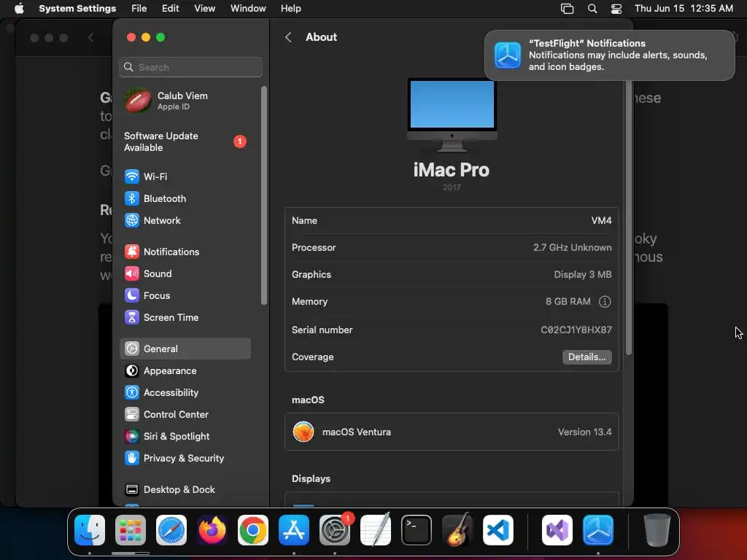Select Sound in the sidebar
Viewport: 747px width, 560px height.
pos(185,274)
